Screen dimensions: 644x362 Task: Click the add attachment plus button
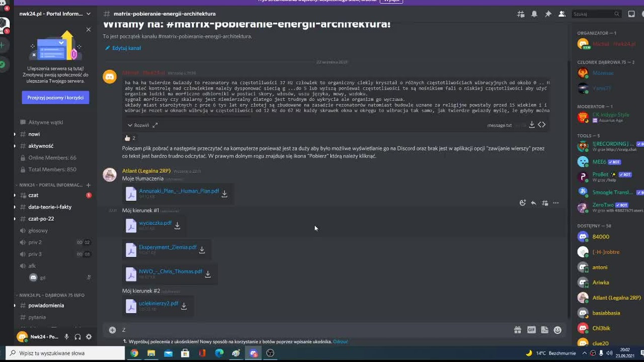pyautogui.click(x=112, y=330)
